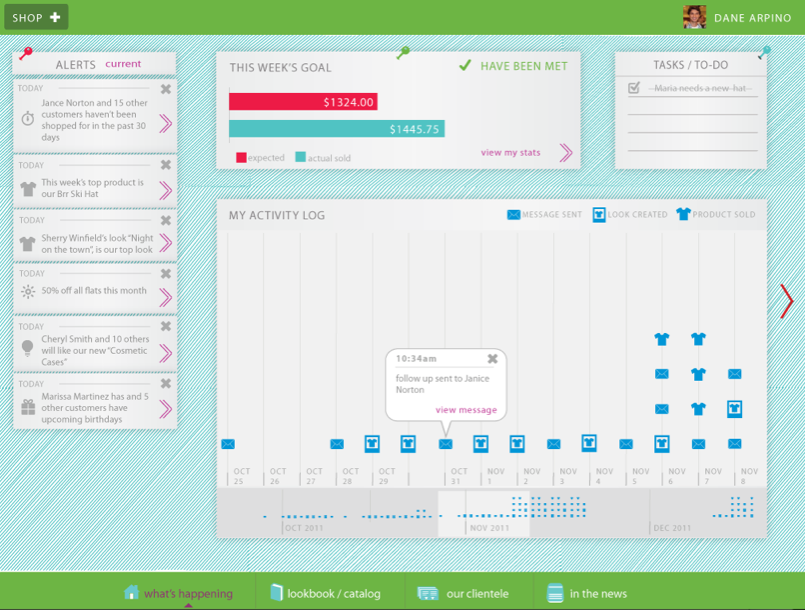Click the sun icon in flats discount alert
The width and height of the screenshot is (805, 610).
(28, 292)
